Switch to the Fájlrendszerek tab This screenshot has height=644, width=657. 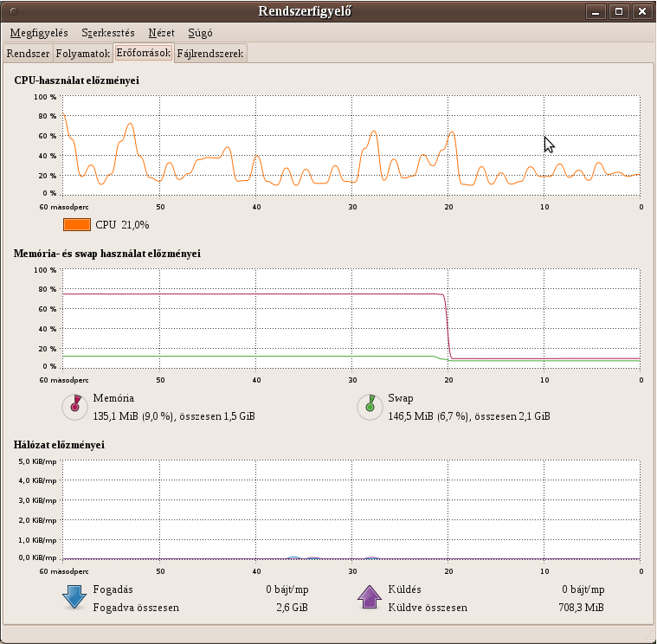[210, 54]
